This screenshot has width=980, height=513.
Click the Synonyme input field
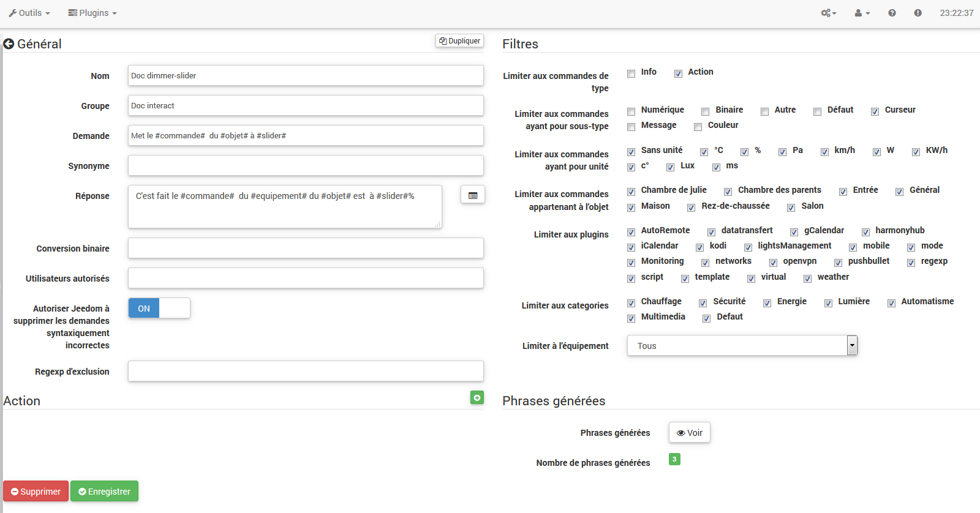(x=306, y=166)
